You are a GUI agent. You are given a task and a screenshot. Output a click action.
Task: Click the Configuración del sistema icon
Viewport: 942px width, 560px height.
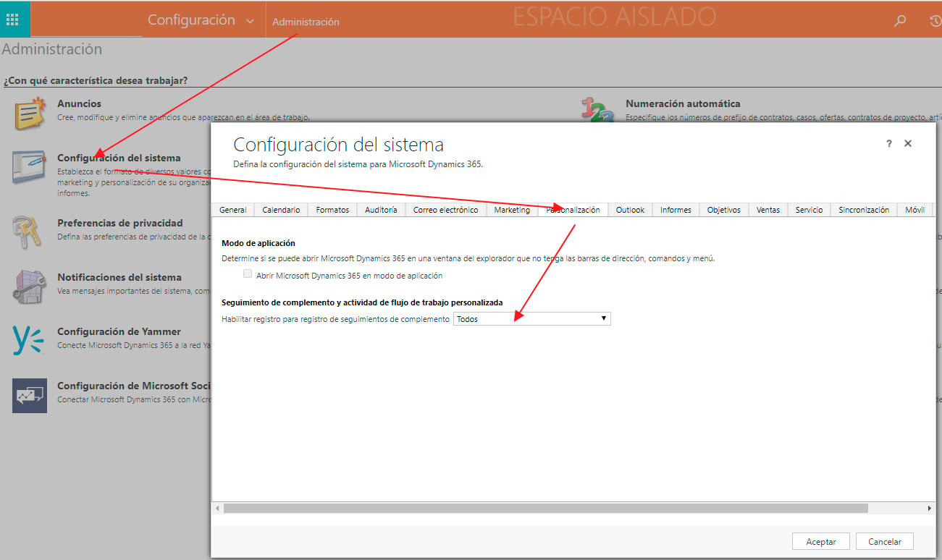tap(30, 167)
